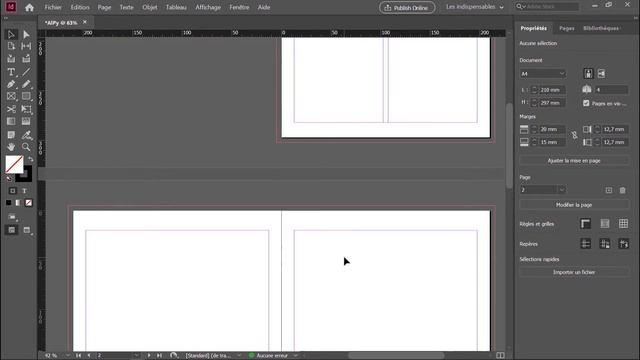Image resolution: width=640 pixels, height=360 pixels.
Task: Toggle smart guides in Repères
Action: [623, 244]
